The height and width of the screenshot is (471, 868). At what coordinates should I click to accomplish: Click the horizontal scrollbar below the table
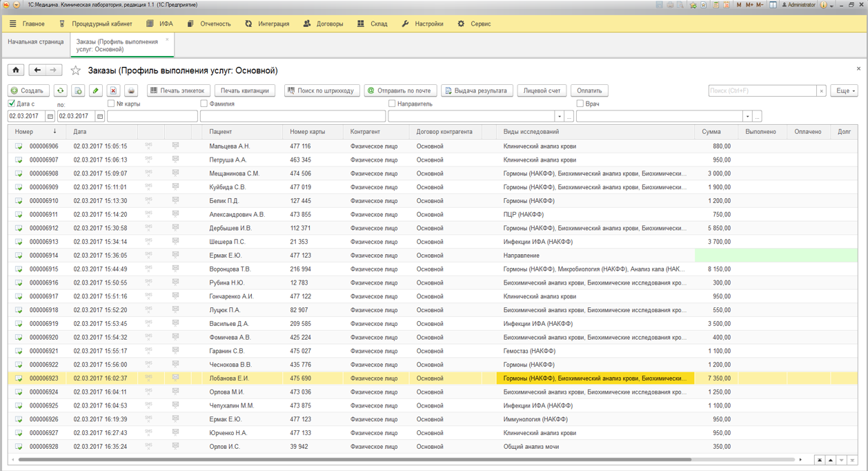point(355,459)
